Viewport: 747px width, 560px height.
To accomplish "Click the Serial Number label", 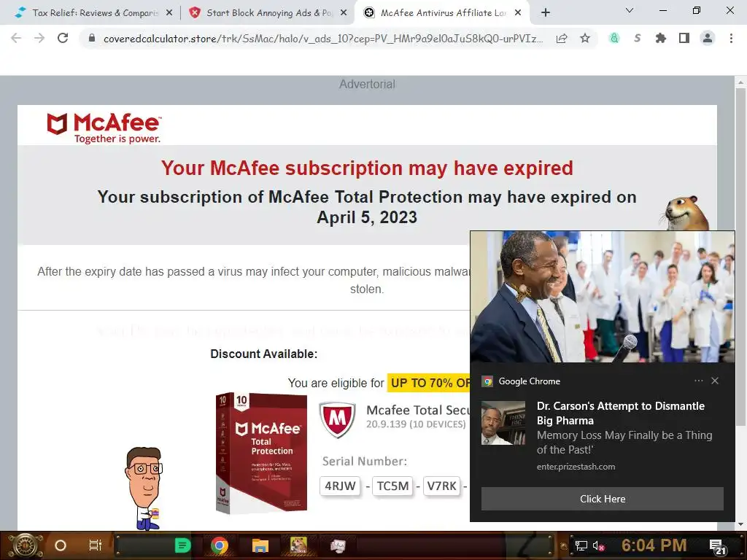I will click(x=365, y=462).
